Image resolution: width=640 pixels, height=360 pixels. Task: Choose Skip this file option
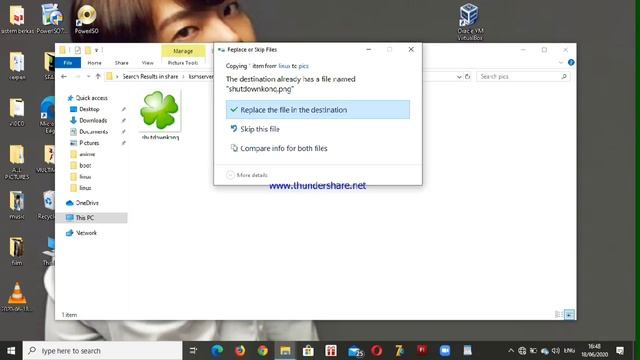[x=260, y=129]
